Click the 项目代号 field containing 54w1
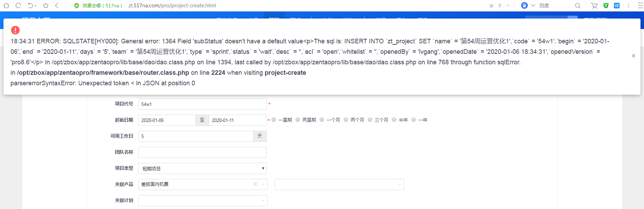 click(202, 104)
